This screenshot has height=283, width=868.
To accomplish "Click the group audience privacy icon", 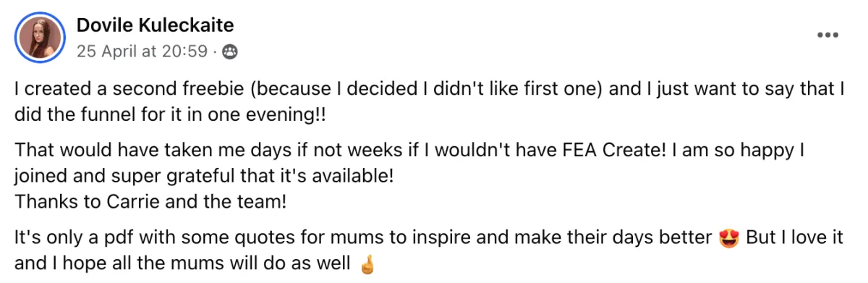I will coord(231,51).
